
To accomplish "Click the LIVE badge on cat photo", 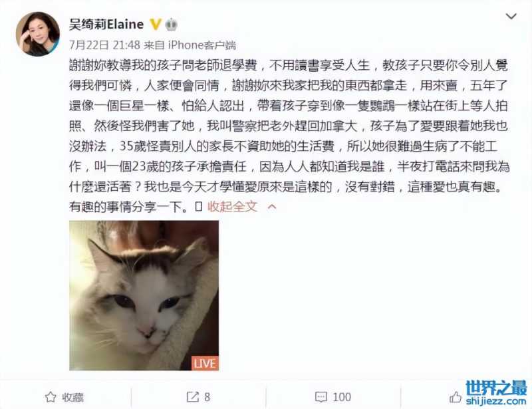I will point(205,363).
